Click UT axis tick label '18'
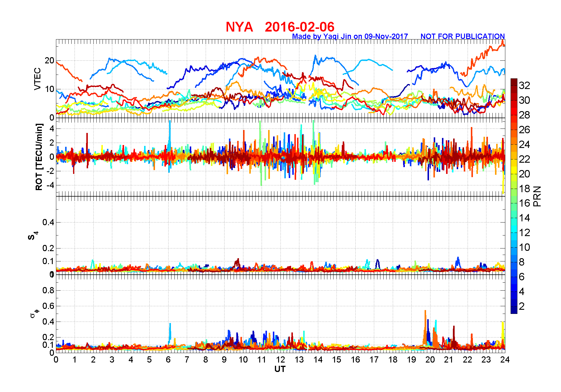561x392 pixels. point(393,360)
